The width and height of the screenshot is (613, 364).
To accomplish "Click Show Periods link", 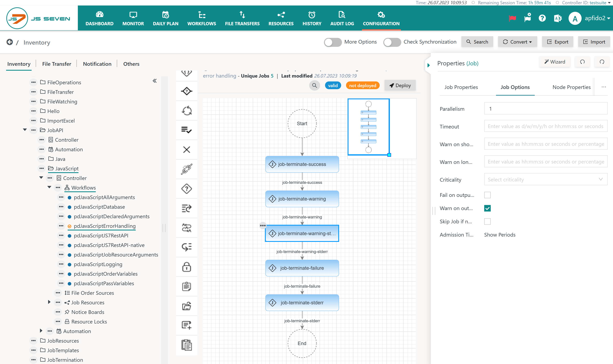I will point(499,235).
